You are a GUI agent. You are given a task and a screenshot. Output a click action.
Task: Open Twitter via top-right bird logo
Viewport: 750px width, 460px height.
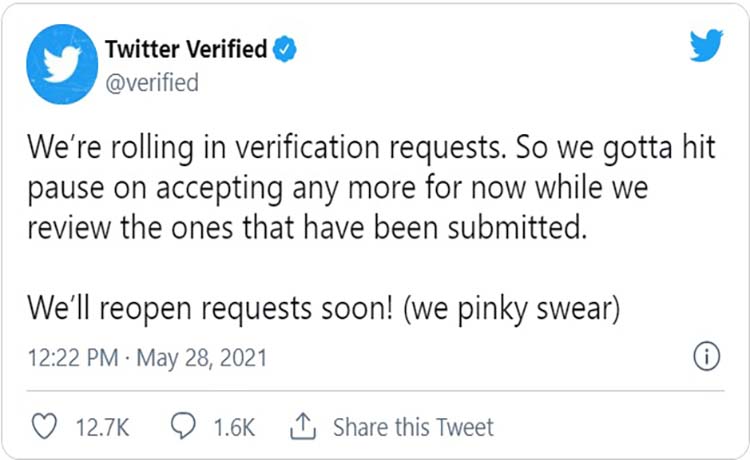tap(706, 45)
